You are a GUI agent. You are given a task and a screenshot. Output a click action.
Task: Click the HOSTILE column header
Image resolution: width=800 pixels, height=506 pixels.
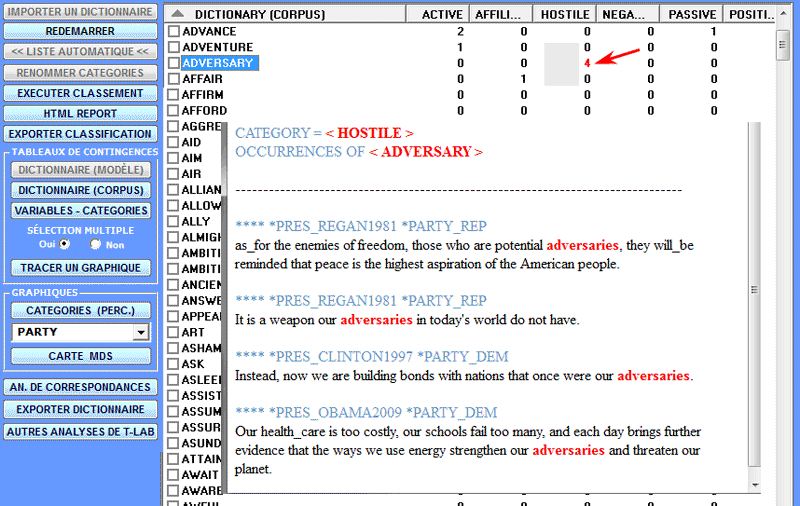[564, 14]
